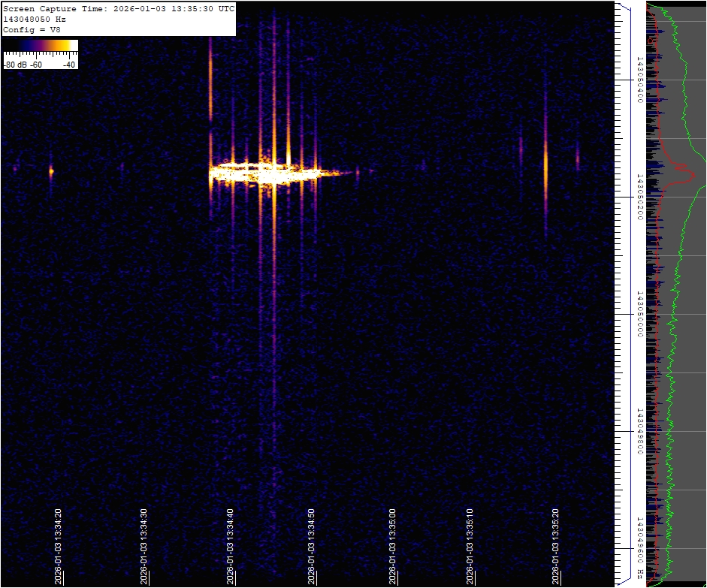Click the -40 scale label on color legend
The image size is (707, 588).
(69, 65)
